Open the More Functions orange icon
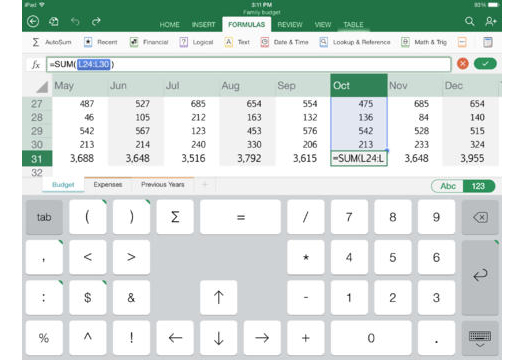This screenshot has height=360, width=525. point(462,42)
